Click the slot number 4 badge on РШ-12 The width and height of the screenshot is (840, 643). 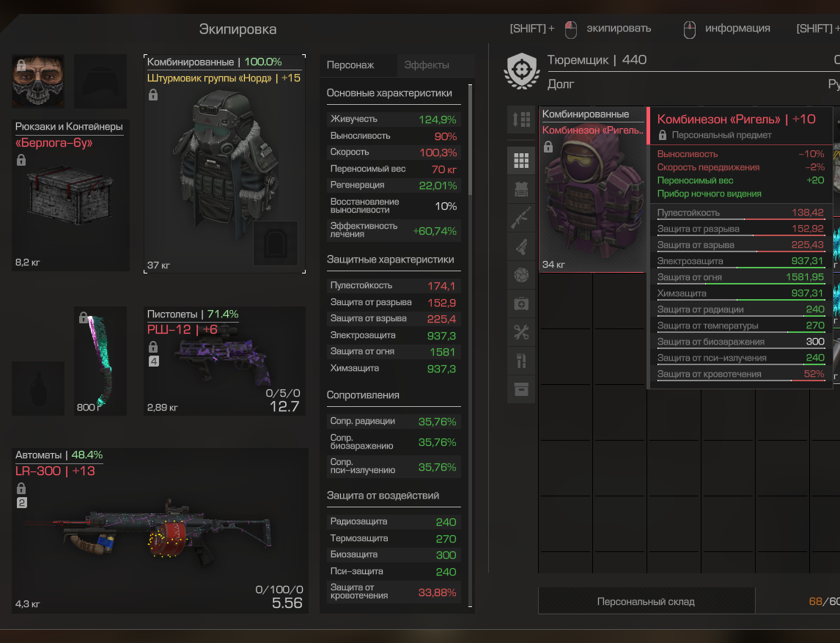(x=154, y=361)
